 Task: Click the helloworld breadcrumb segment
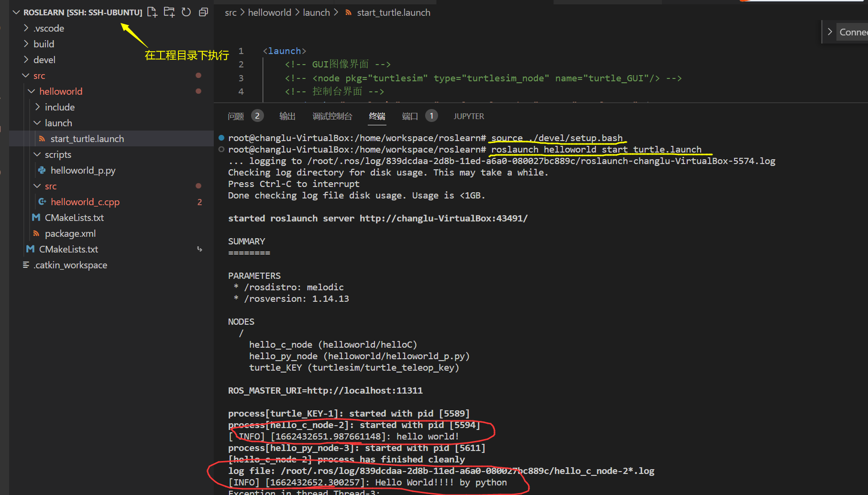[269, 12]
